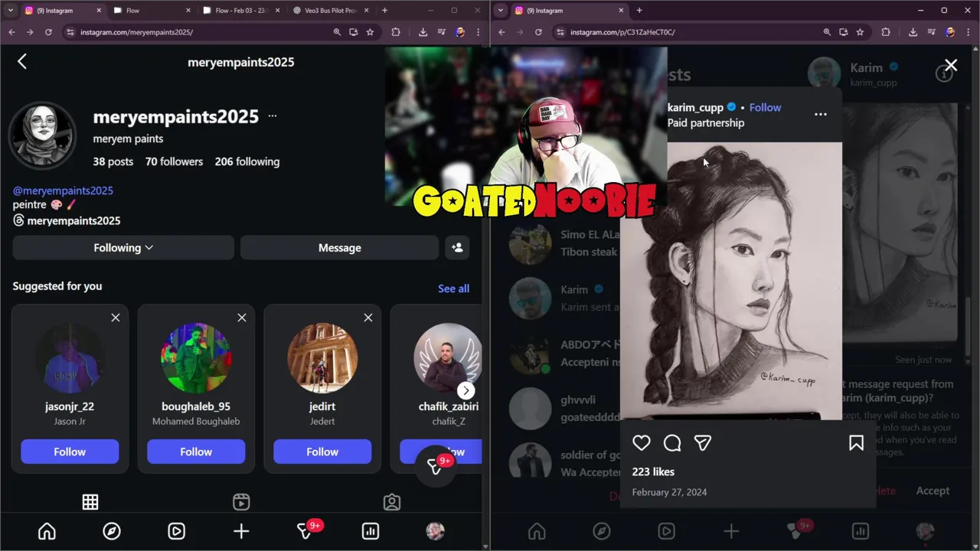Switch to the Flow browser tab
Image resolution: width=980 pixels, height=551 pixels.
(152, 11)
